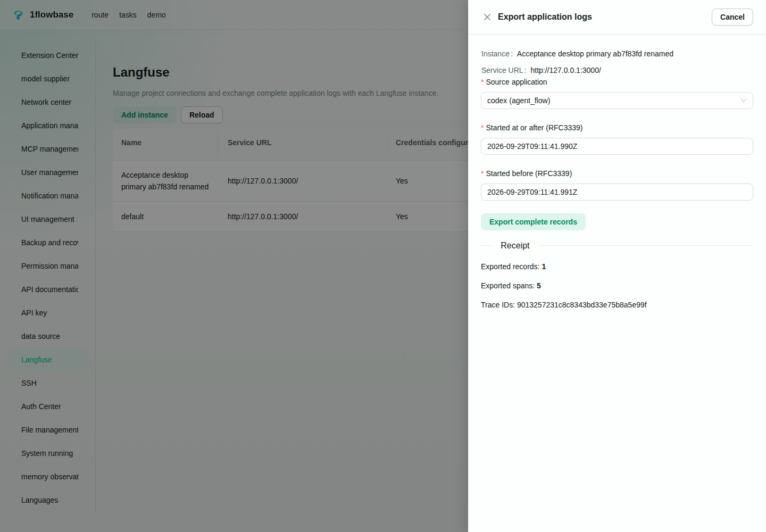The width and height of the screenshot is (766, 532).
Task: Open memory observation sidebar entry
Action: point(48,477)
